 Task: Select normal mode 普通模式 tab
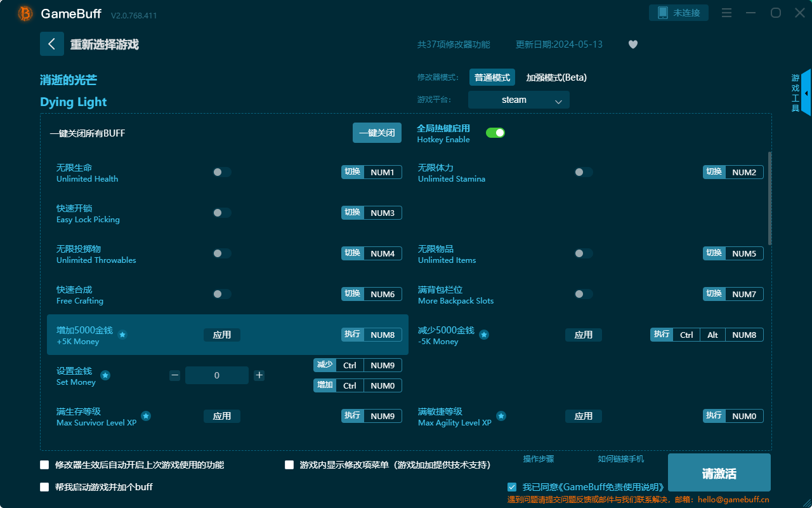click(492, 77)
